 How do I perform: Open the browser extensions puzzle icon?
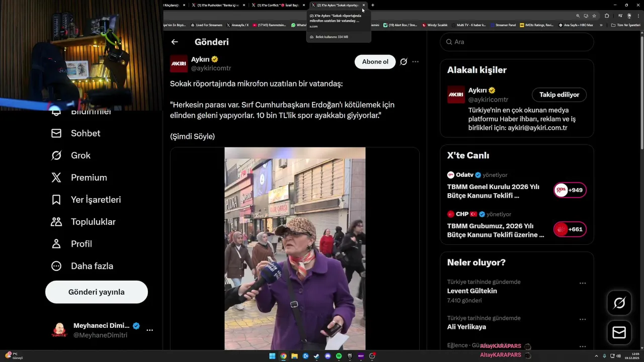pyautogui.click(x=607, y=16)
